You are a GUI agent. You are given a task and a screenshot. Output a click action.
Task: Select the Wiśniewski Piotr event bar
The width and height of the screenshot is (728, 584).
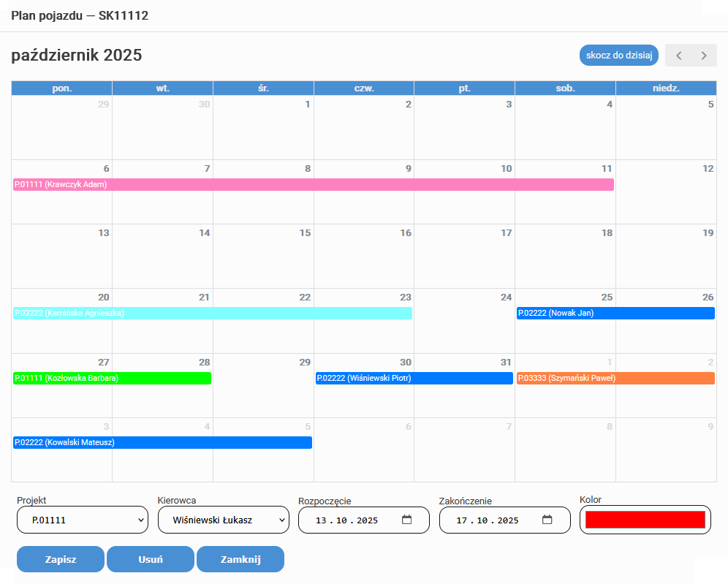click(x=414, y=379)
